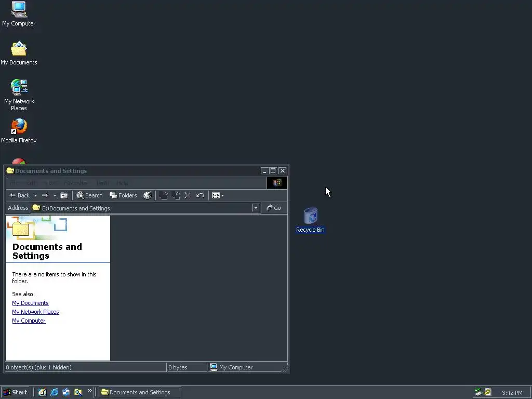The width and height of the screenshot is (532, 399).
Task: Click the '0 bytes' status bar entry
Action: coord(178,367)
